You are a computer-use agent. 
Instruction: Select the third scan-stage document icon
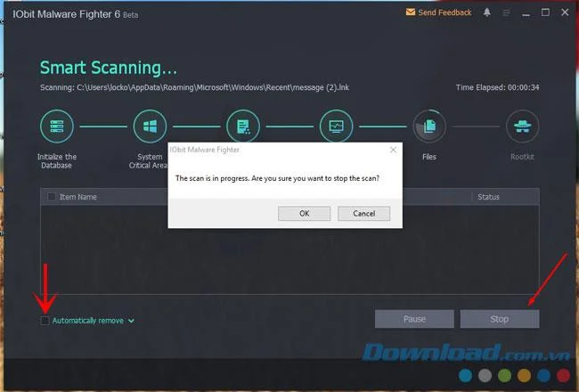243,126
